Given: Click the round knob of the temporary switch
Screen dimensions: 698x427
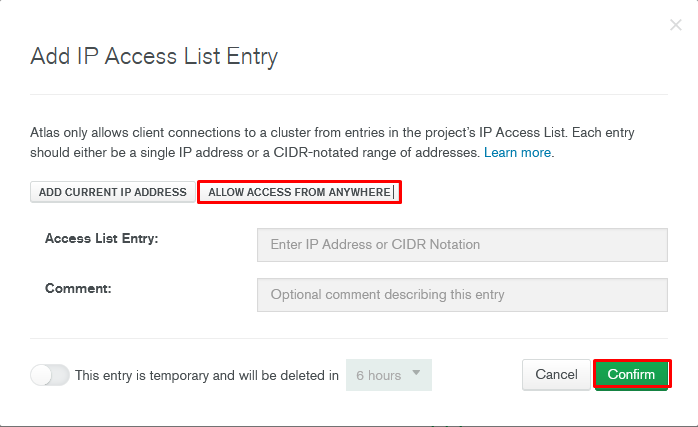Looking at the screenshot, I should click(41, 375).
